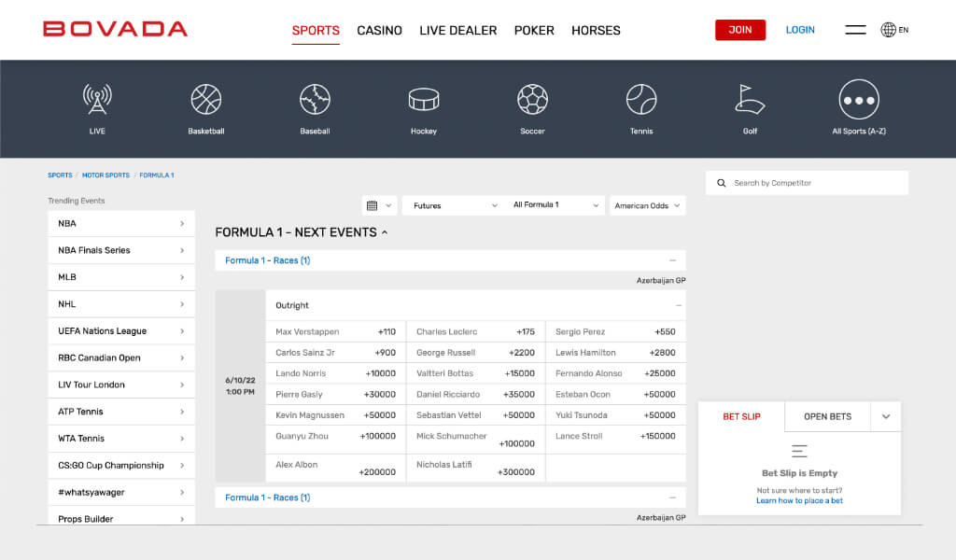Select Nicholas Latifi +300000 odds
Image resolution: width=956 pixels, height=560 pixels.
coord(475,468)
